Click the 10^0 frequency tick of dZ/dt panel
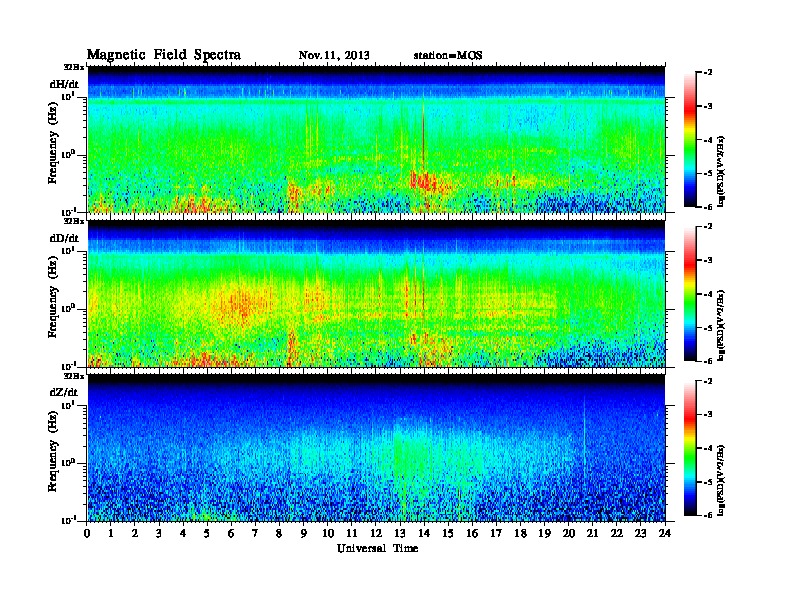792x612 pixels. (x=68, y=462)
